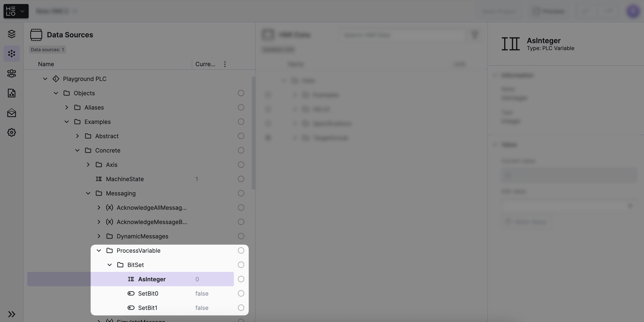The width and height of the screenshot is (644, 322).
Task: Click the HELIO logo dropdown
Action: (16, 11)
